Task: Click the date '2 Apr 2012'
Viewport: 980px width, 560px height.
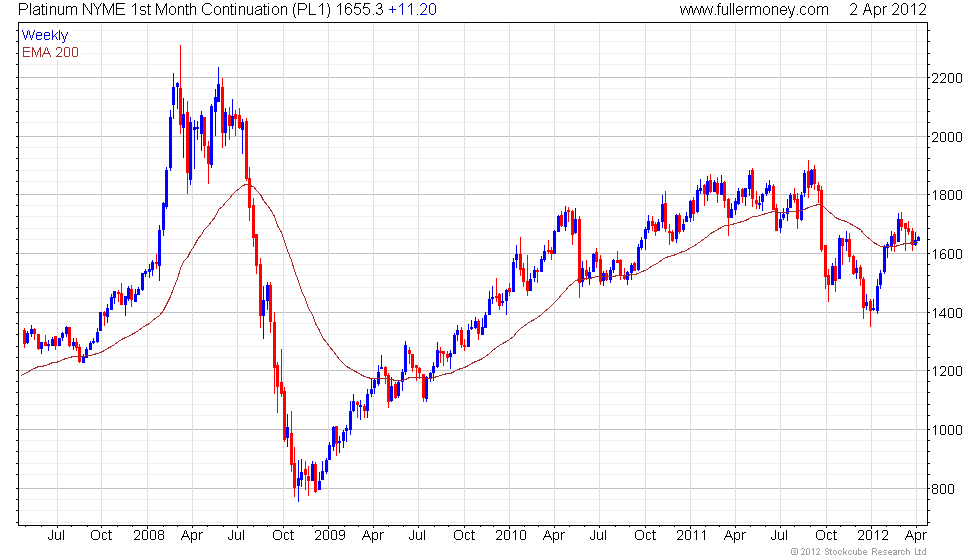Action: [888, 10]
